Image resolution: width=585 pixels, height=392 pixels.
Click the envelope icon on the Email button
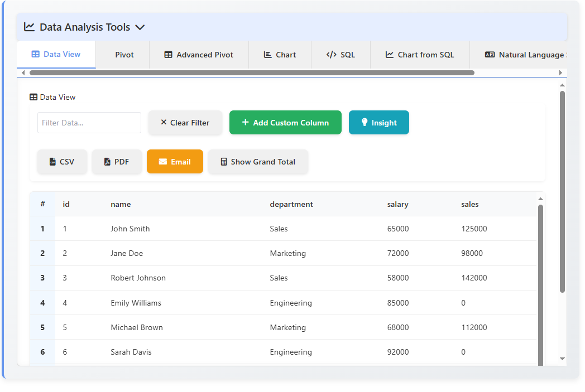(x=162, y=162)
